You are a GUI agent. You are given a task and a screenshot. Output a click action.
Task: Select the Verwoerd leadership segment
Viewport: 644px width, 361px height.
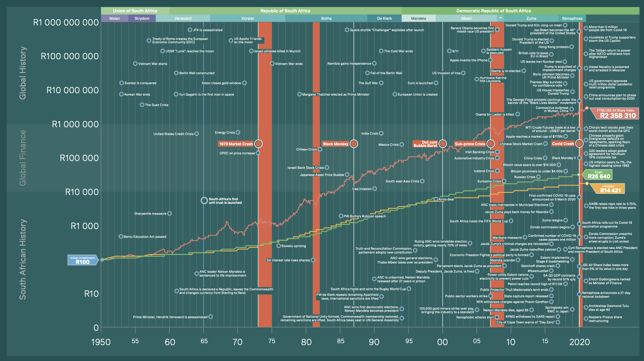tap(183, 18)
